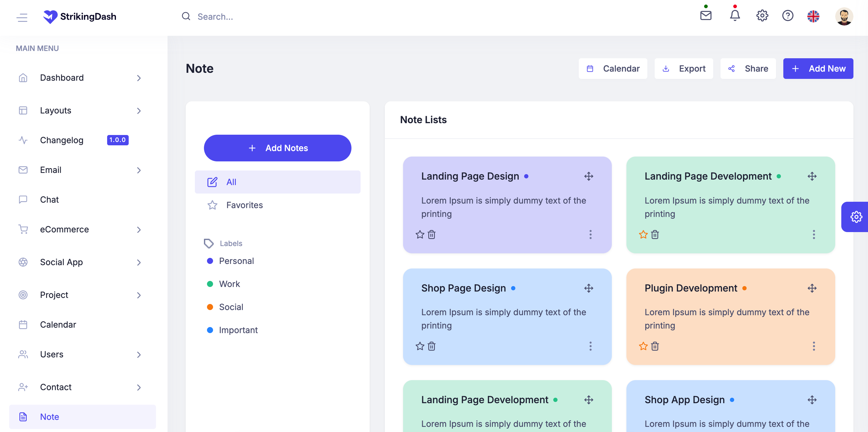Viewport: 868px width, 432px height.
Task: Click the user profile avatar
Action: (845, 16)
